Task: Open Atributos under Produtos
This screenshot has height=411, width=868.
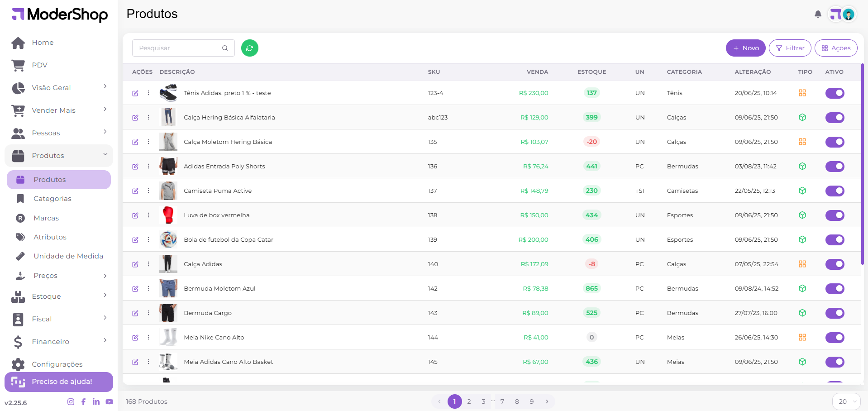Action: point(59,237)
